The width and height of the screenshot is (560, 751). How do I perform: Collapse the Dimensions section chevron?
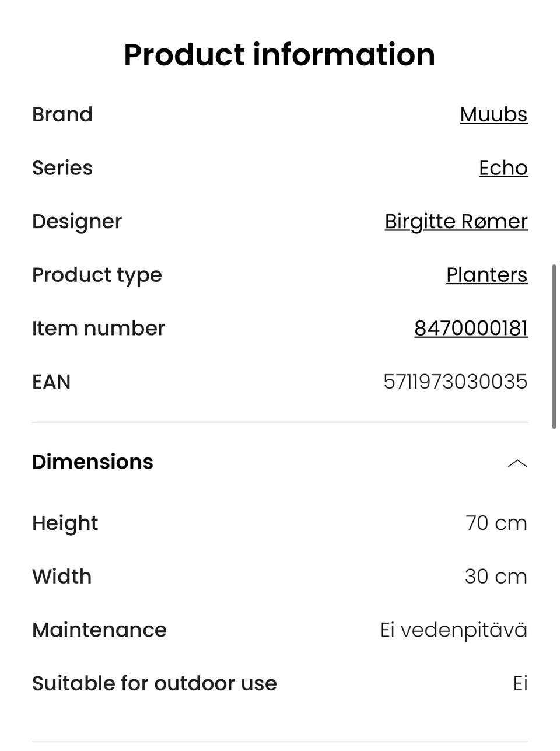click(517, 463)
